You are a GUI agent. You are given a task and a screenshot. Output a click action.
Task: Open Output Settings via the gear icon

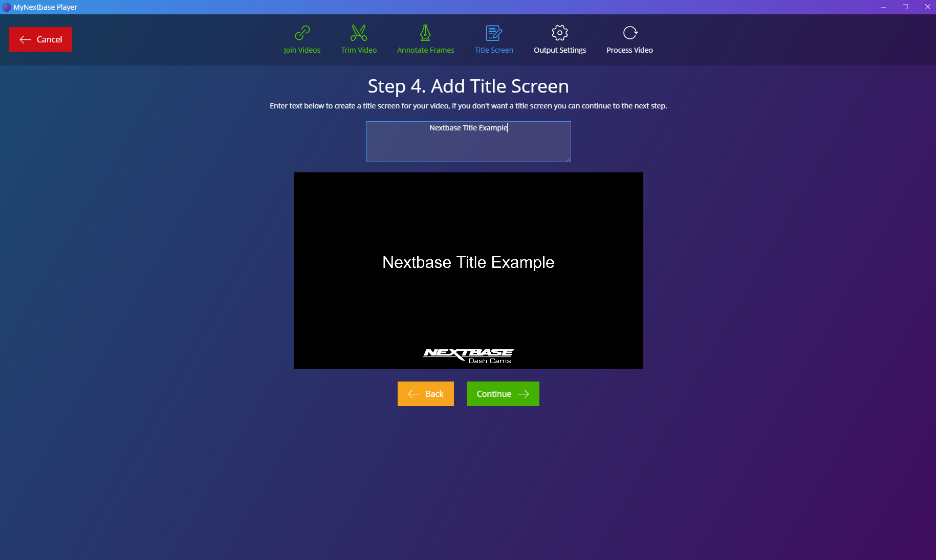point(559,33)
